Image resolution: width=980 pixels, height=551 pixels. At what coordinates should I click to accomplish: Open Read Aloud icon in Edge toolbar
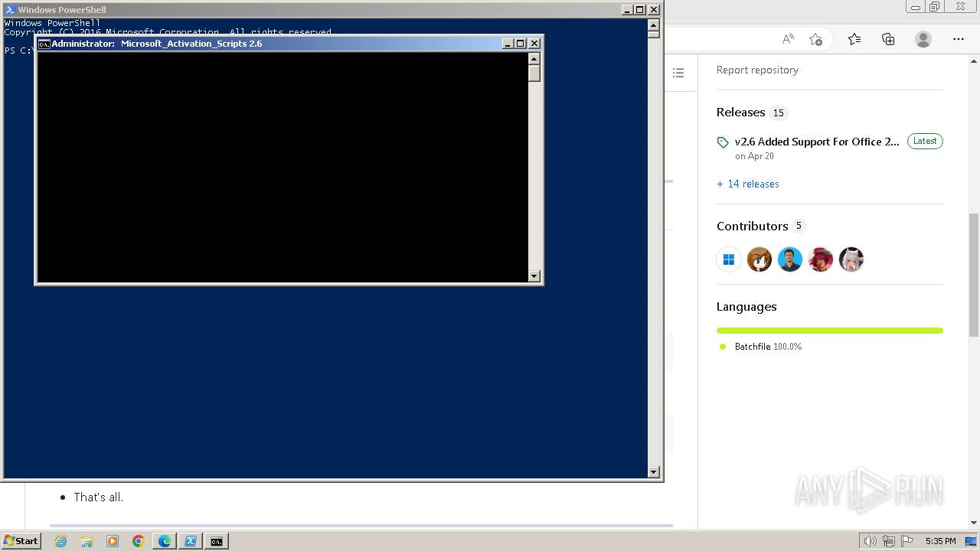(788, 39)
